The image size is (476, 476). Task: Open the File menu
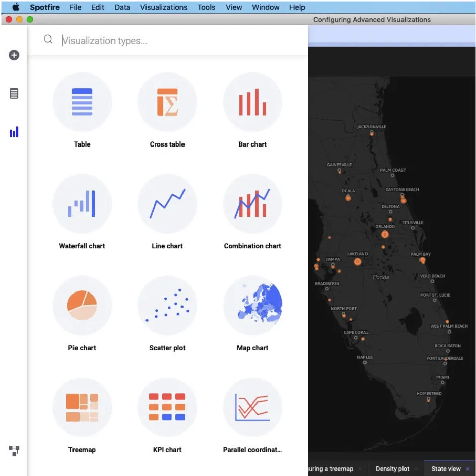[76, 7]
